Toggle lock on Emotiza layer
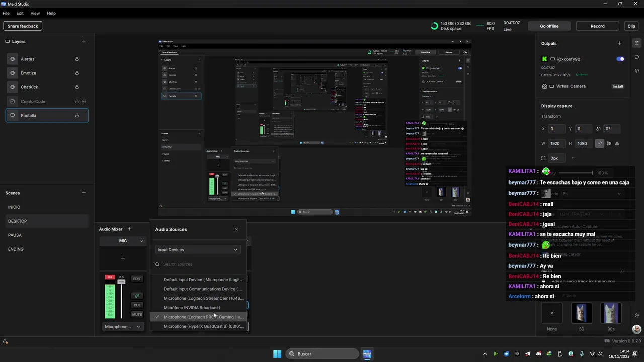The height and width of the screenshot is (362, 644). coord(77,73)
